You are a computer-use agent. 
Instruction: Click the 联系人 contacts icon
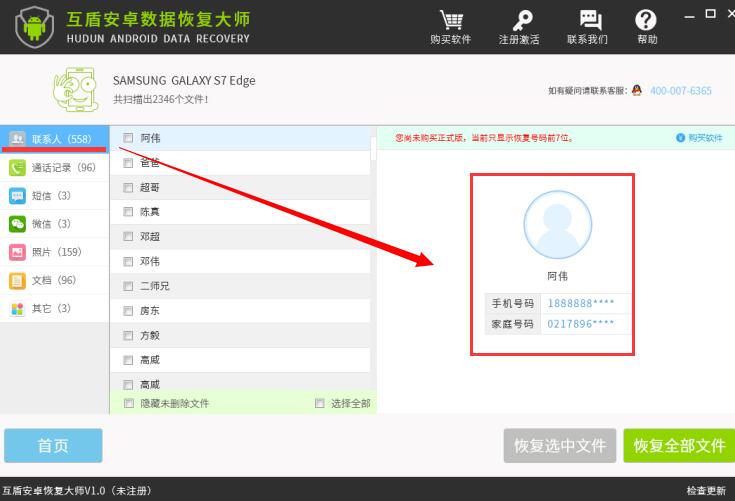17,138
